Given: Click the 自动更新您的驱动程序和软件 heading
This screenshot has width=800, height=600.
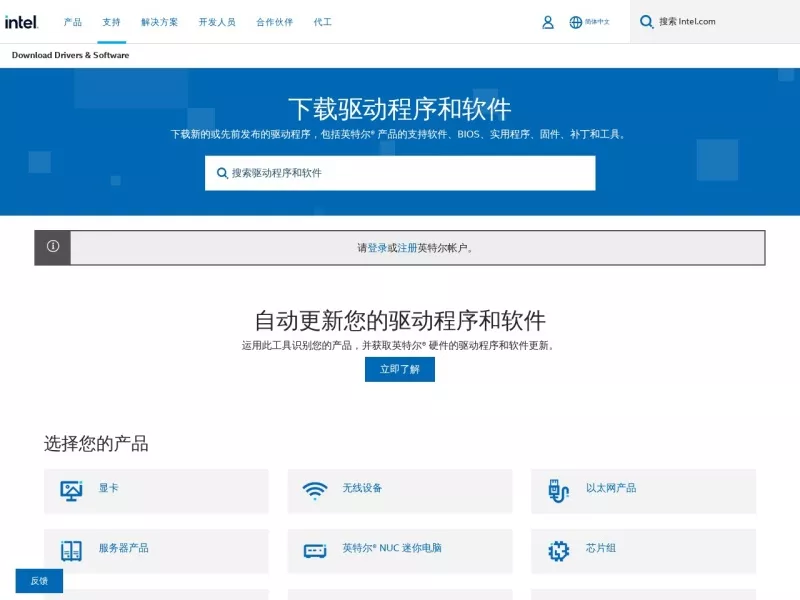Looking at the screenshot, I should 400,320.
